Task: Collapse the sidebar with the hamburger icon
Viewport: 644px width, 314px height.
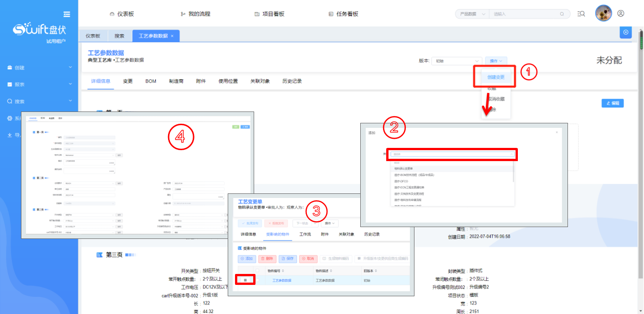Action: pos(67,14)
